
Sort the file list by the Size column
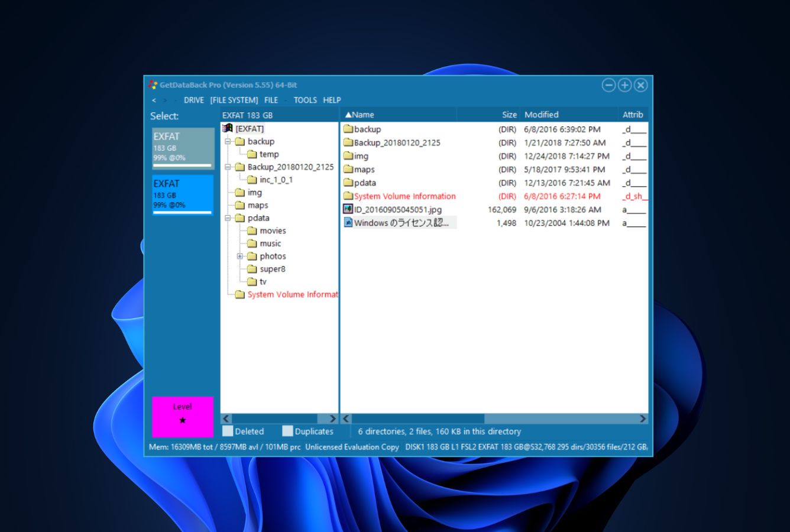(488, 115)
